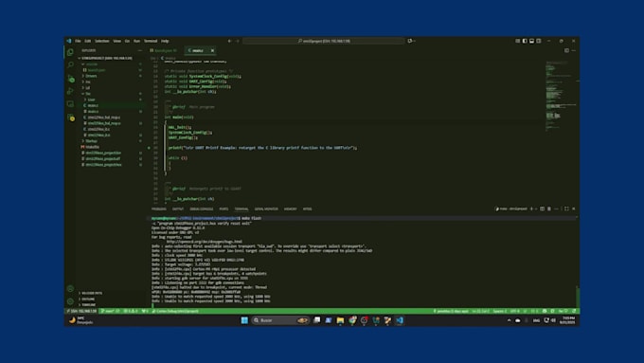644x363 pixels.
Task: Maximize the terminal panel size
Action: [566, 209]
